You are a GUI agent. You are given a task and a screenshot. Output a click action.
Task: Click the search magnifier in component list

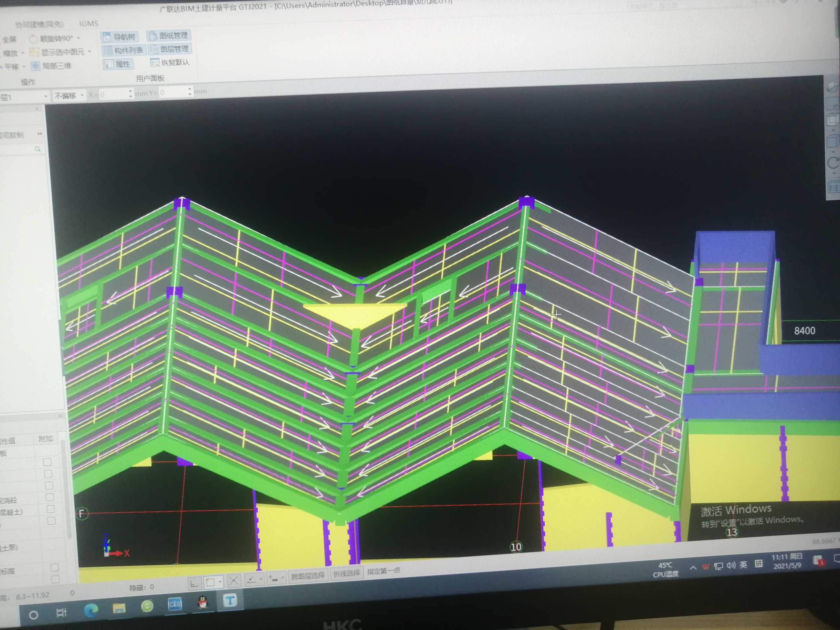(38, 149)
